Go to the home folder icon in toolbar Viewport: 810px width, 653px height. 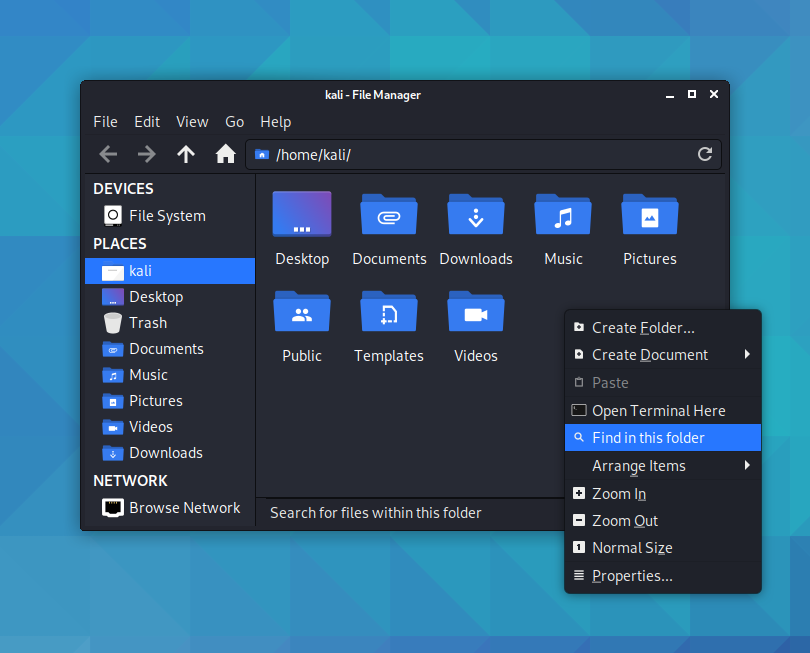tap(225, 154)
